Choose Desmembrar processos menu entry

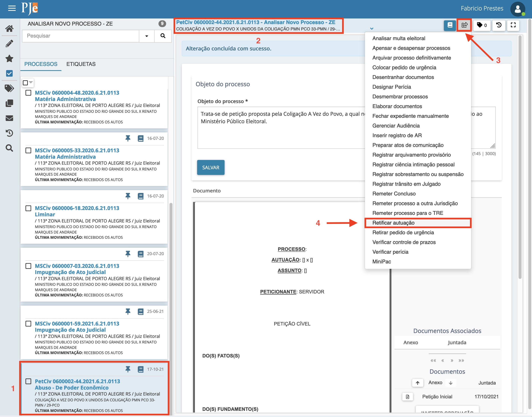coord(418,97)
